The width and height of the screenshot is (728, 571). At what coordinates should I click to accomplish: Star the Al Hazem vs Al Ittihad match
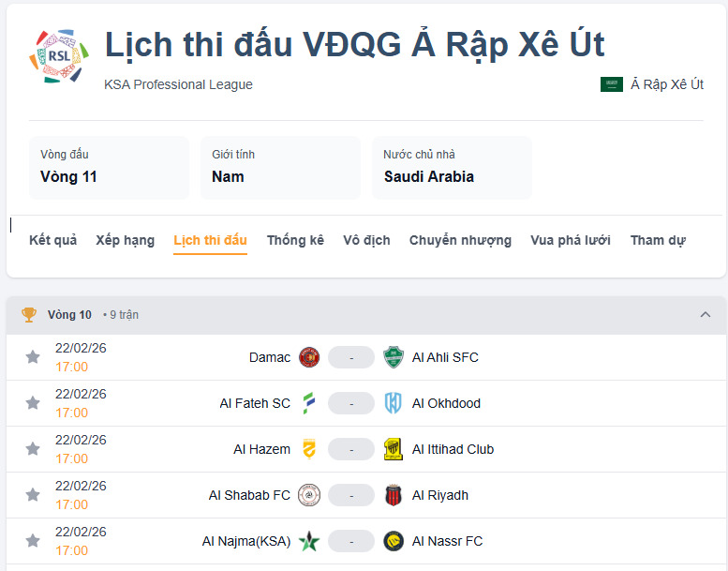tap(33, 449)
